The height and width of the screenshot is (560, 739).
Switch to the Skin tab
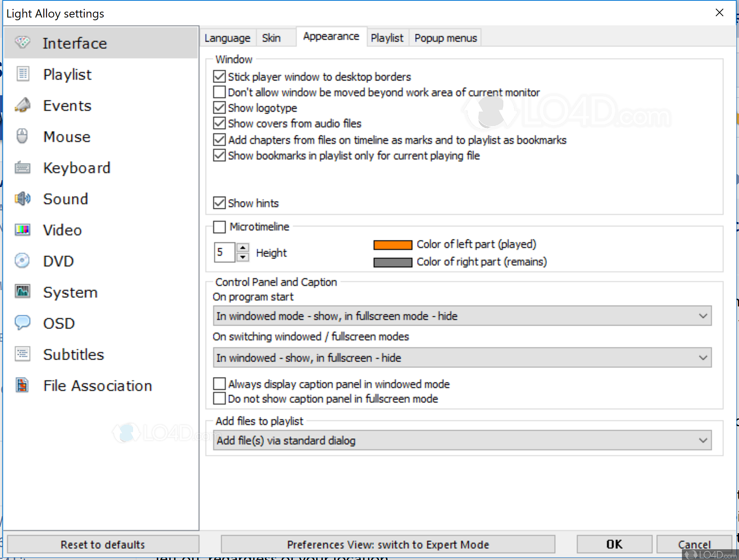click(x=271, y=37)
